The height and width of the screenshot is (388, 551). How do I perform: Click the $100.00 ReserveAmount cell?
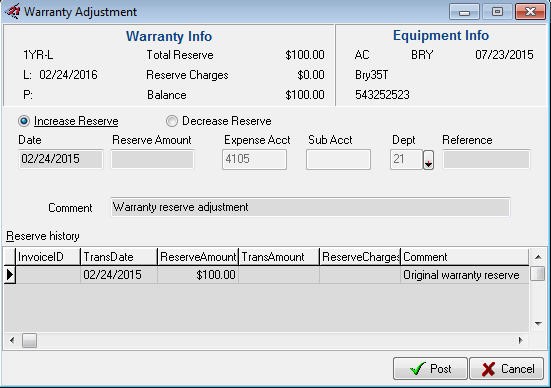pos(198,275)
